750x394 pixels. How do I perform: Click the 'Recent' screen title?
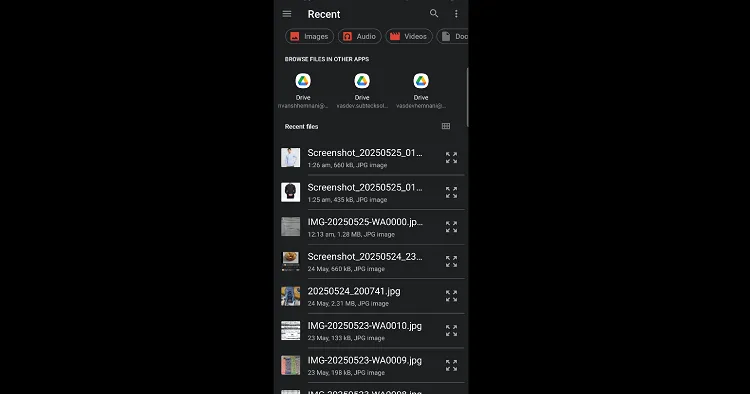(324, 14)
